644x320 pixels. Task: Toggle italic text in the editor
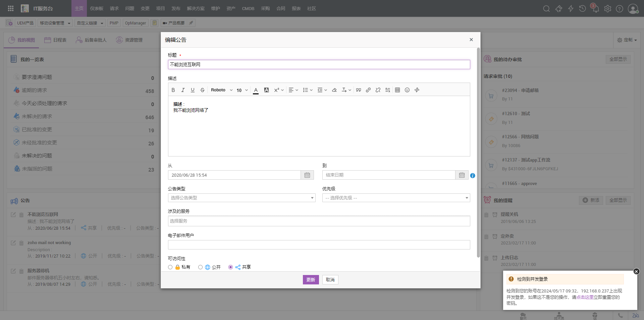pos(183,90)
